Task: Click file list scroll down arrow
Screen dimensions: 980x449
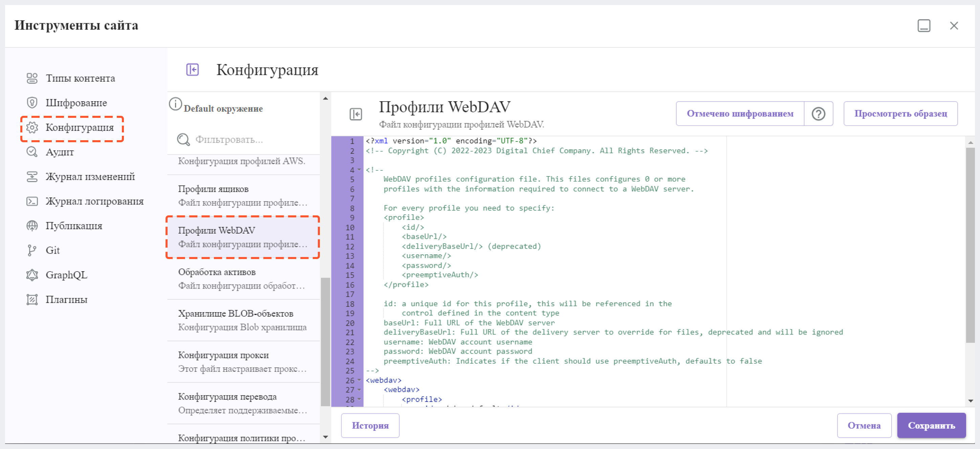Action: pos(325,437)
